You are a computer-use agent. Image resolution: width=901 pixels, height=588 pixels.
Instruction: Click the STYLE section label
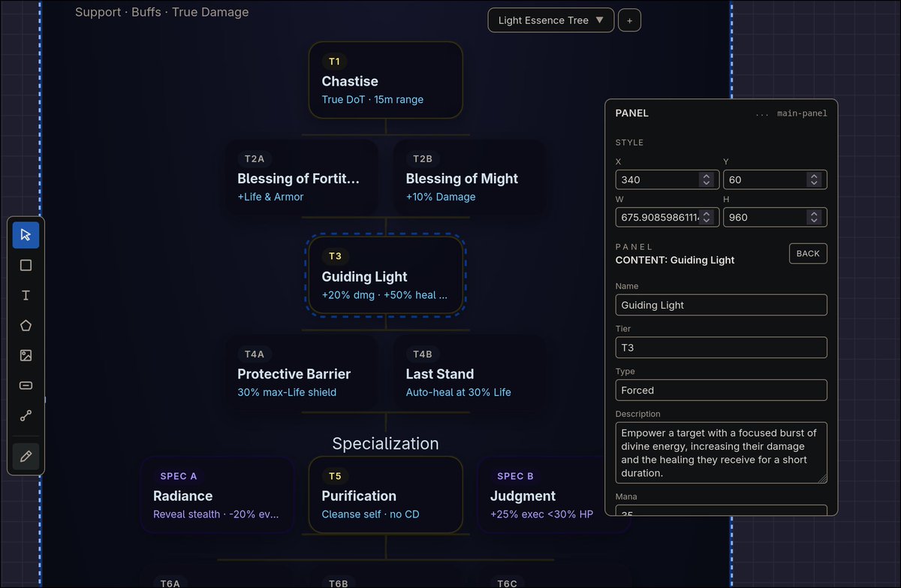point(629,143)
